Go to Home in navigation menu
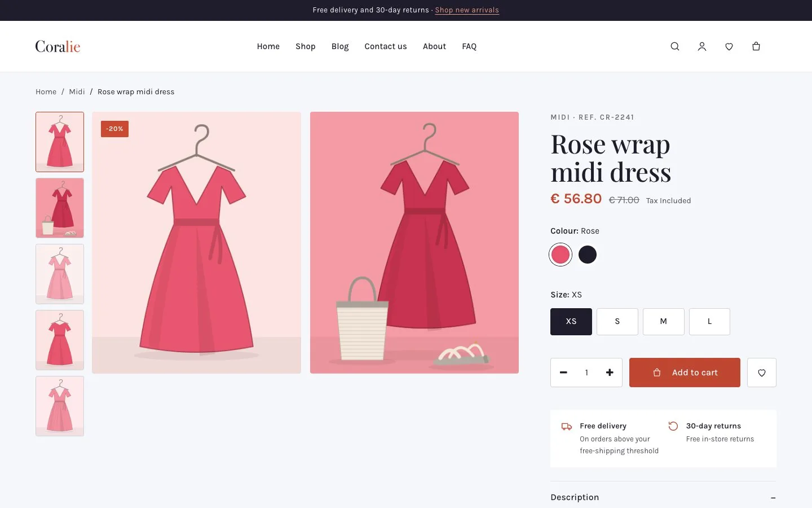812x508 pixels. pos(268,46)
